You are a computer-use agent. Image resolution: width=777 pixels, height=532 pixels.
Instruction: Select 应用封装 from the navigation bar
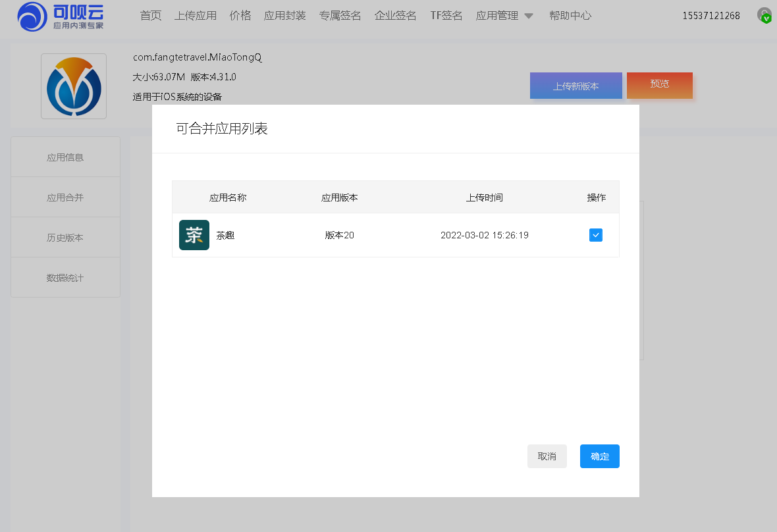pyautogui.click(x=284, y=15)
